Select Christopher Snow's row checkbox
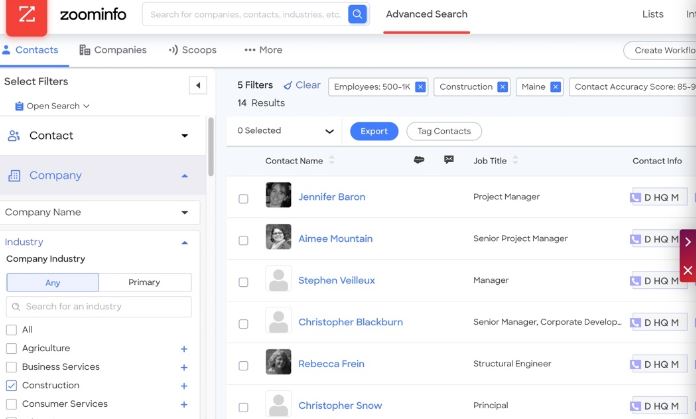Viewport: 696px width, 419px height. 243,407
